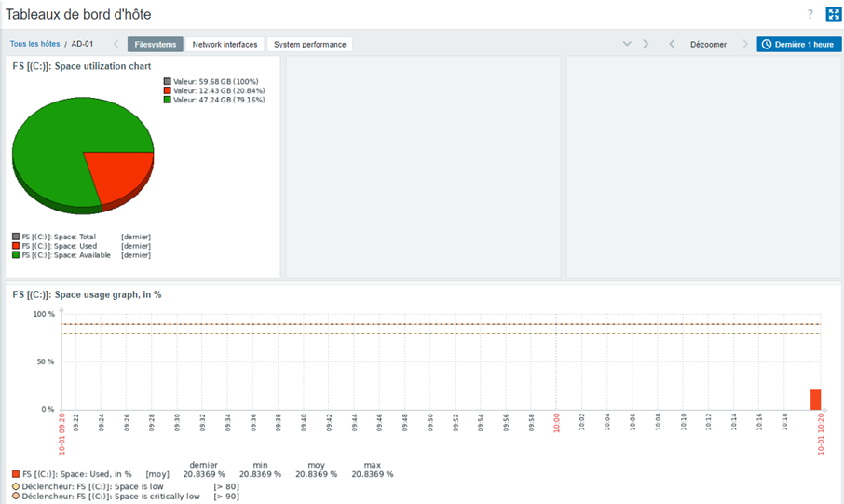Click previous dashboard page arrow beside Filesystems

(116, 44)
